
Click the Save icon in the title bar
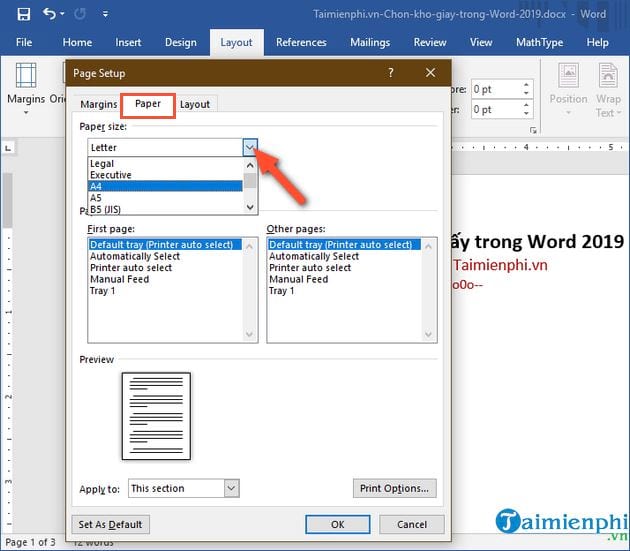(24, 14)
